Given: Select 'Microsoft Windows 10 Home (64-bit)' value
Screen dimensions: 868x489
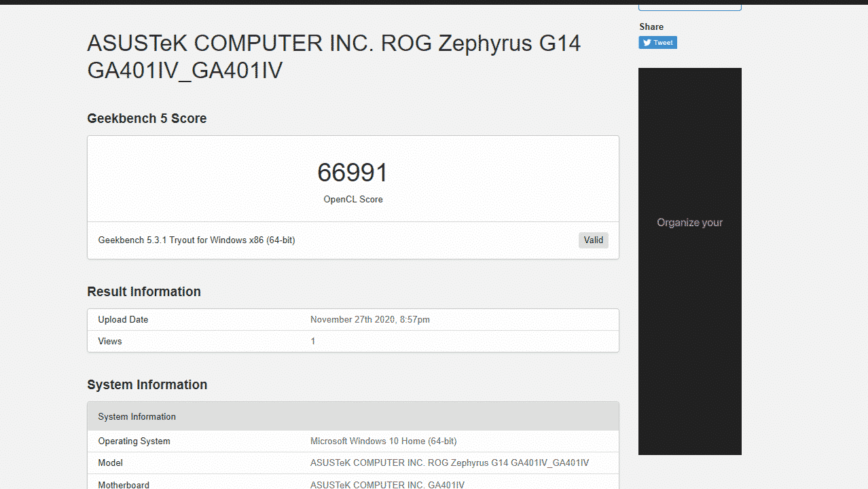Looking at the screenshot, I should [383, 441].
